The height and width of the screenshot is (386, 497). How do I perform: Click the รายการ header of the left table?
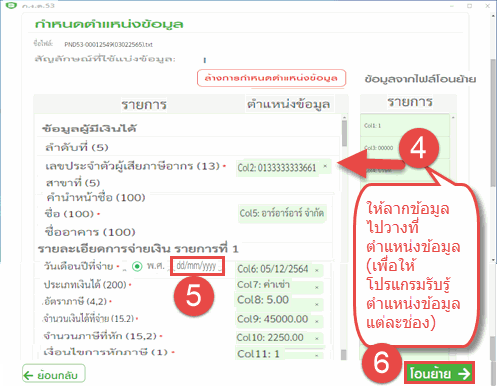[144, 104]
